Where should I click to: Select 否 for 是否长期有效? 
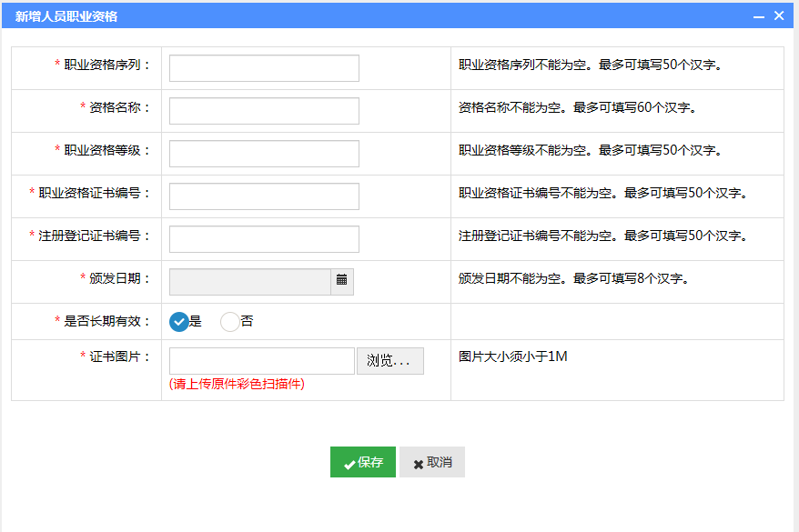pos(230,322)
